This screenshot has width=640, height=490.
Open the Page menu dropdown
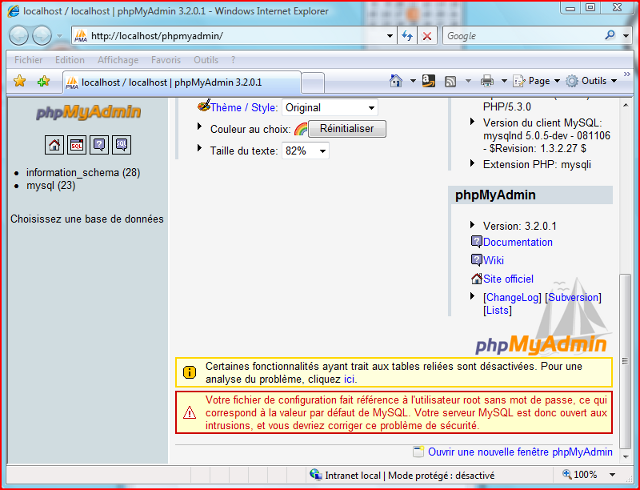tap(536, 81)
